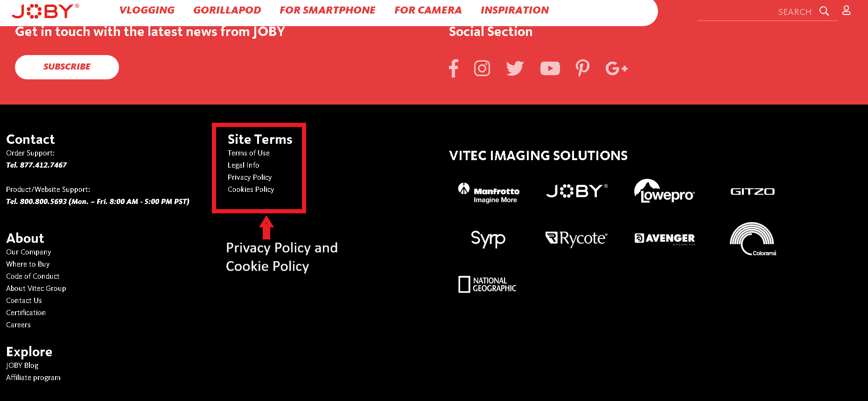Click product support Tel. 800.800.5693
The height and width of the screenshot is (401, 868).
point(98,202)
